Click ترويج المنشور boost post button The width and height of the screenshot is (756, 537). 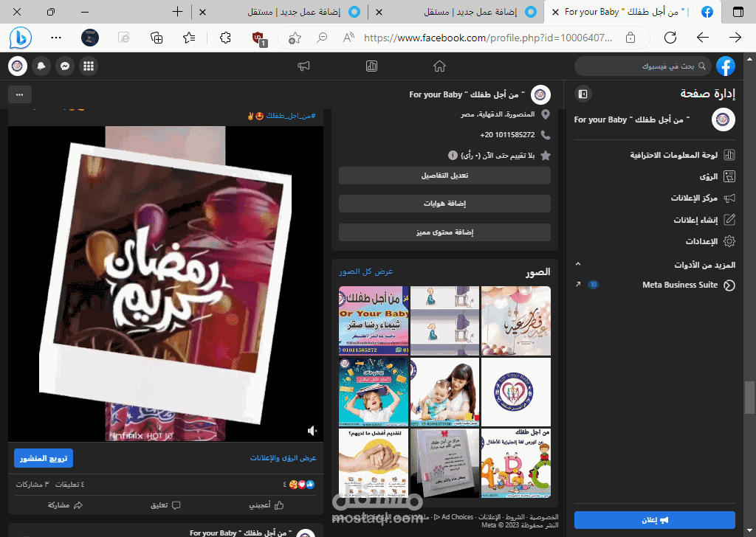tap(44, 458)
